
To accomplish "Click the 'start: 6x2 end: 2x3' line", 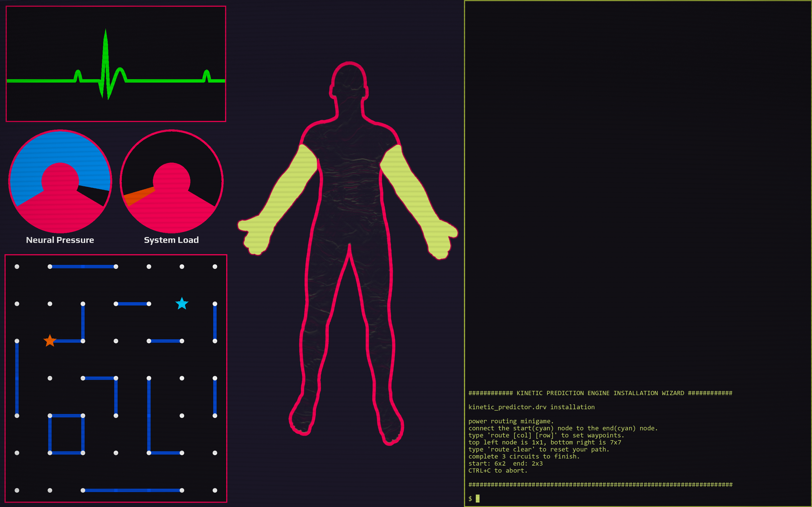I will pyautogui.click(x=505, y=463).
